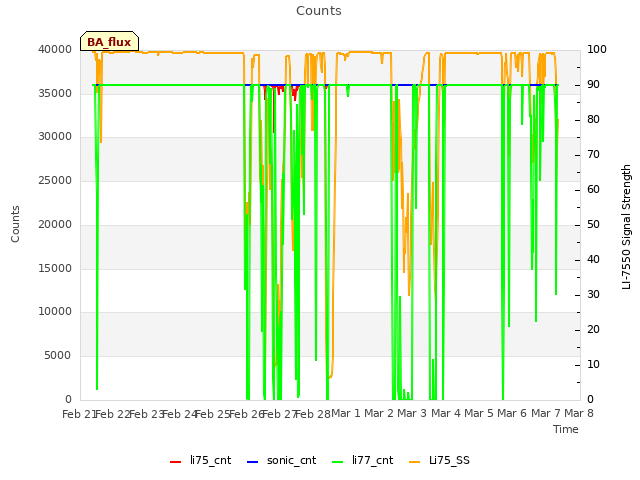The width and height of the screenshot is (640, 480).
Task: Click the Feb 24 date label
Action: click(180, 414)
